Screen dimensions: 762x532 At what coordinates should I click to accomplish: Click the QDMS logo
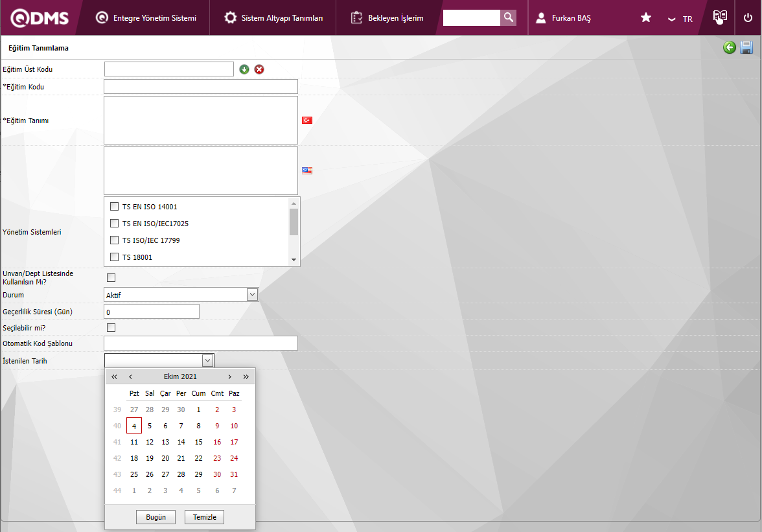coord(40,18)
